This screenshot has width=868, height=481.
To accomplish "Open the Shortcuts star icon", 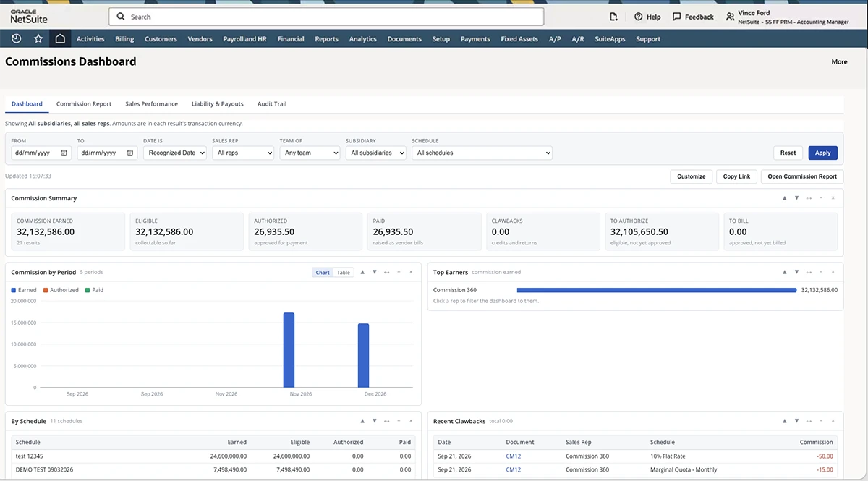I will point(38,39).
